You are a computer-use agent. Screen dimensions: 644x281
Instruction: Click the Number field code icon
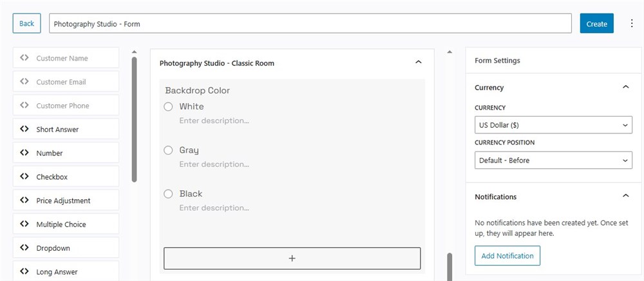pyautogui.click(x=24, y=153)
